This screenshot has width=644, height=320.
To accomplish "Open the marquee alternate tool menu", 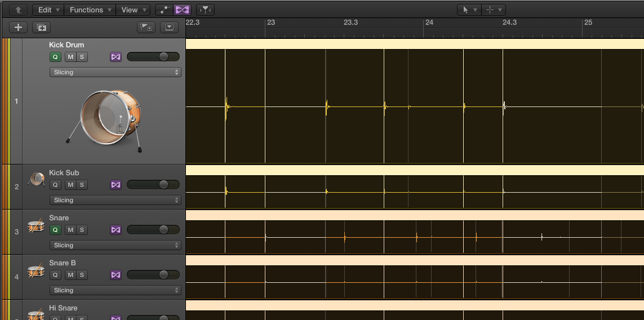I will (x=493, y=10).
